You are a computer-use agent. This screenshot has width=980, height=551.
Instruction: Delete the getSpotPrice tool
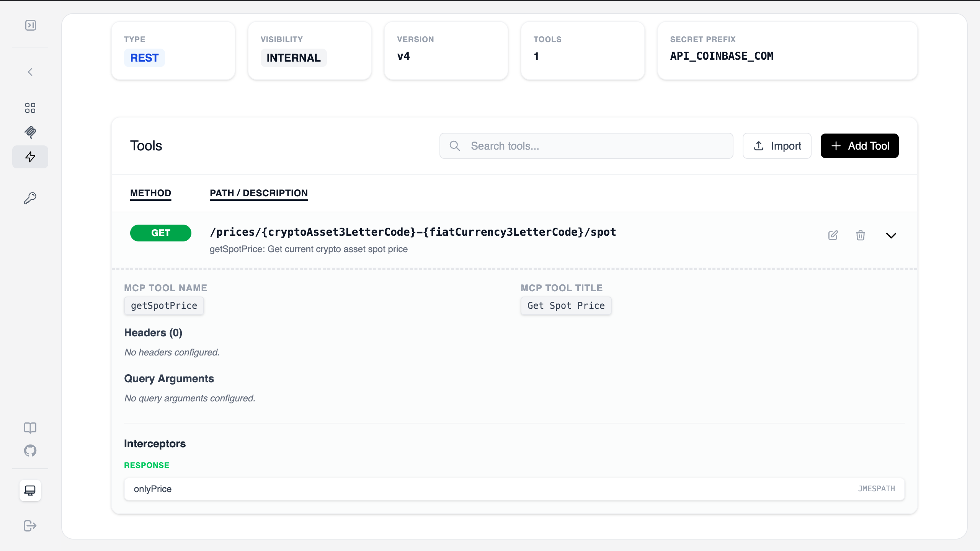point(861,235)
